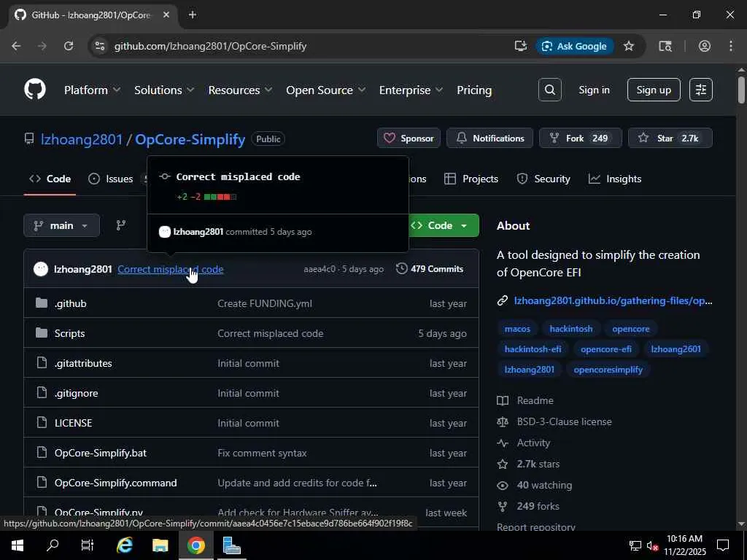Viewport: 747px width, 560px height.
Task: Click the opencore-efi topic tag
Action: (606, 349)
